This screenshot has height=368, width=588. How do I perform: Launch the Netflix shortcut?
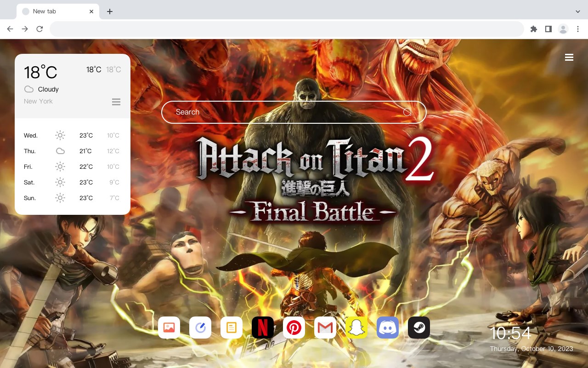click(x=263, y=328)
